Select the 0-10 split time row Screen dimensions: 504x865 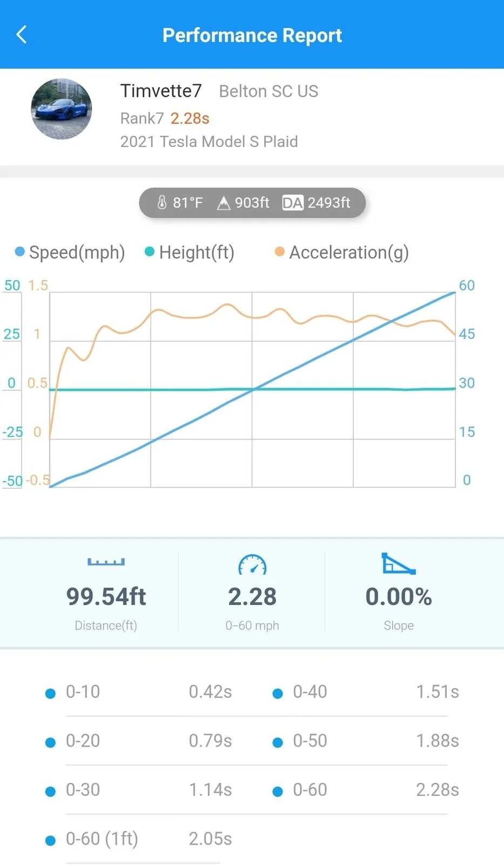pyautogui.click(x=139, y=692)
